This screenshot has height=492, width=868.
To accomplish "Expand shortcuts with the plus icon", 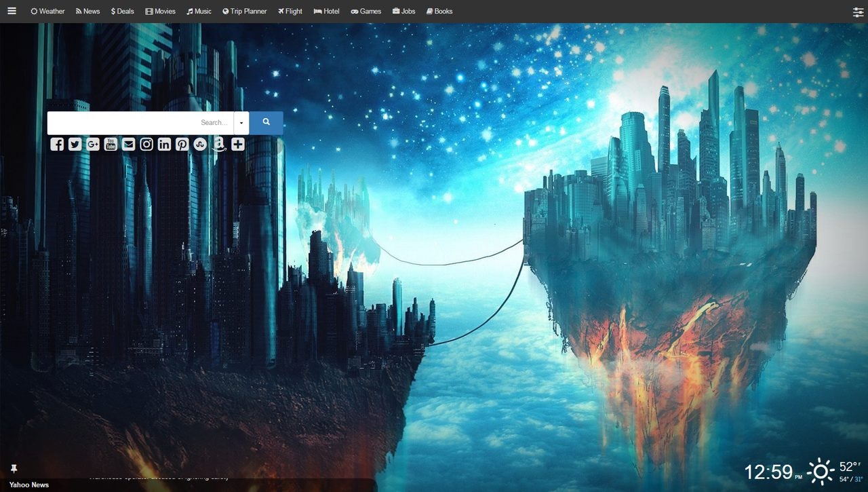I will pos(237,144).
